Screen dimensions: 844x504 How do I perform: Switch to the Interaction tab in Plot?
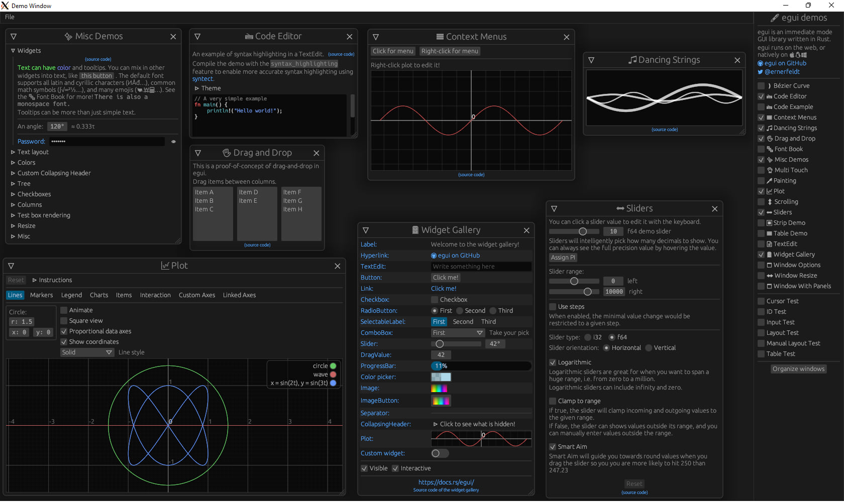[155, 295]
